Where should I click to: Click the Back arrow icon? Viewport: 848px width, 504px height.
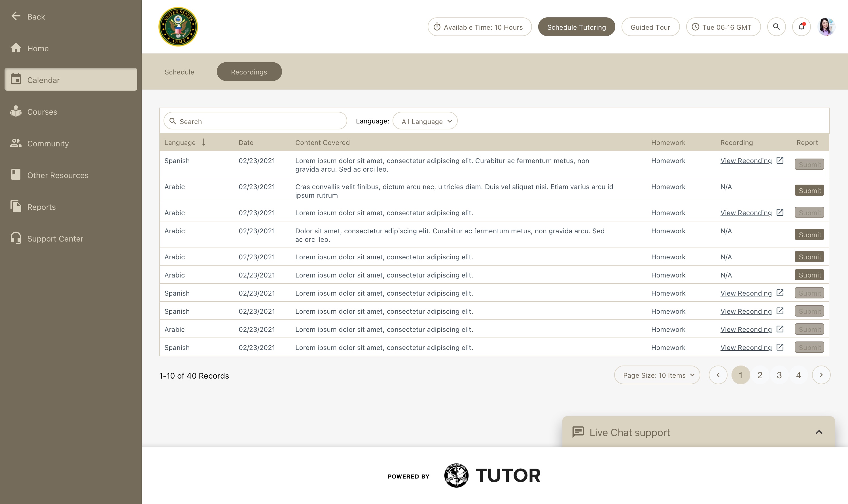click(x=16, y=16)
